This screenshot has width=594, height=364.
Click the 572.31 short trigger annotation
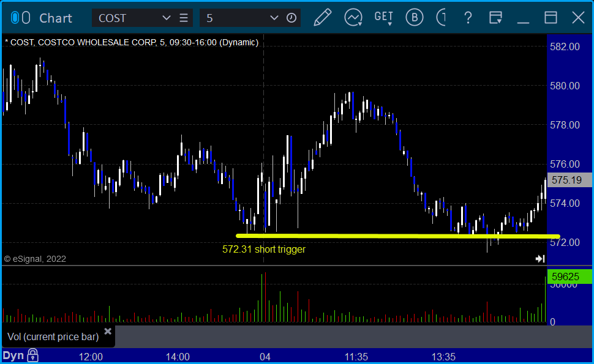click(264, 250)
